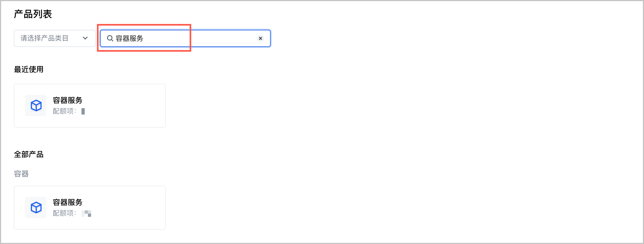644x244 pixels.
Task: Click the quota value in the recently used card
Action: pos(83,111)
